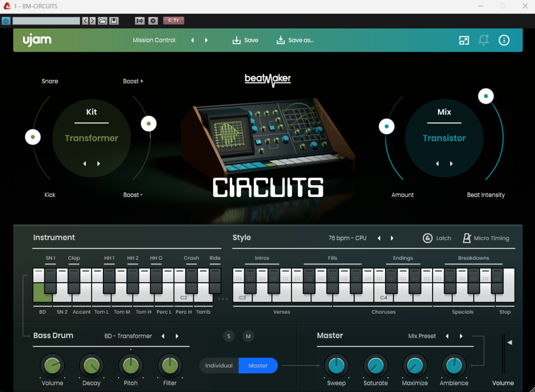Click the Master Sweep knob
This screenshot has height=392, width=535.
coord(336,366)
